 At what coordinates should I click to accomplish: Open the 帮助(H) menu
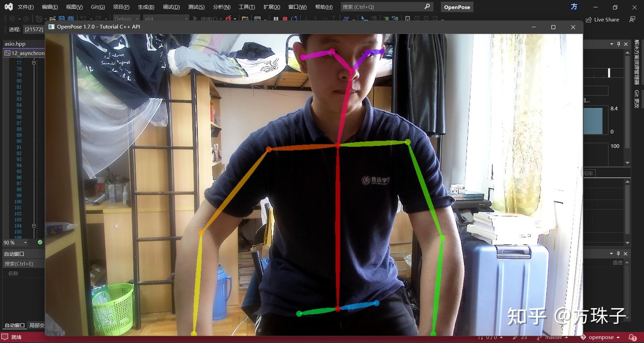[324, 7]
